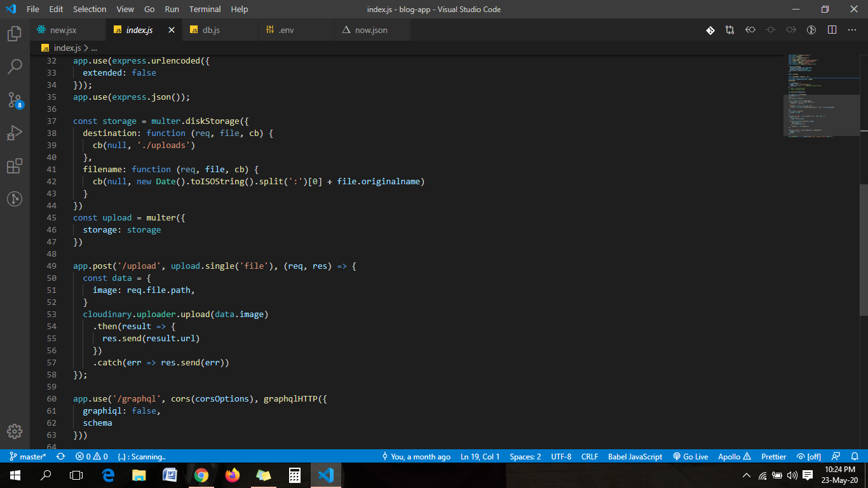This screenshot has height=488, width=868.
Task: Open the Go menu
Action: tap(149, 10)
